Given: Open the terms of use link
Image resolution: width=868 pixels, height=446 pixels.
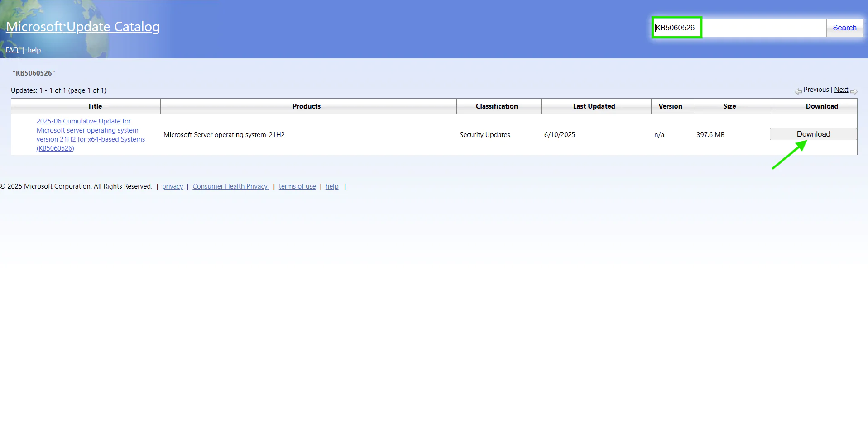Looking at the screenshot, I should click(x=297, y=186).
